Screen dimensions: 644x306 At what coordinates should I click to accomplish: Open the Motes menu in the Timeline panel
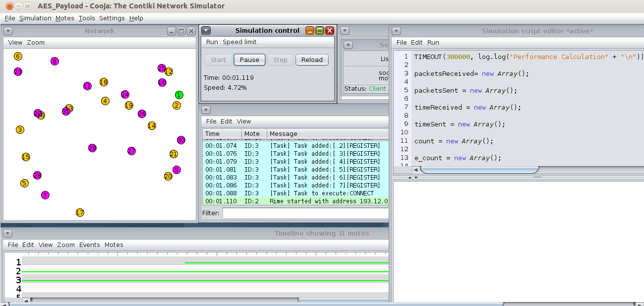[114, 245]
